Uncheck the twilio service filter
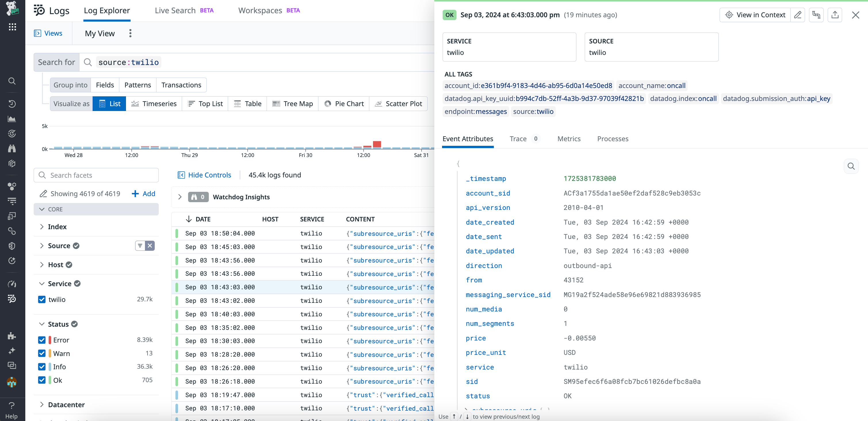 pos(42,299)
